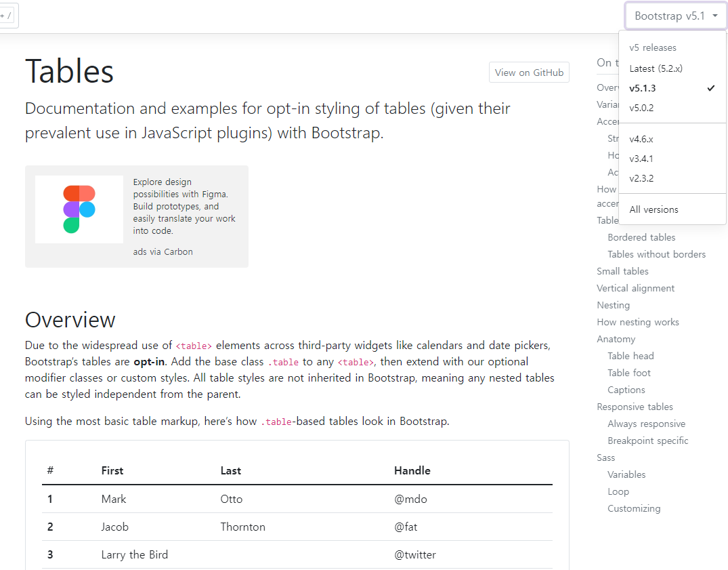Click the Jacob table cell
The height and width of the screenshot is (570, 728).
pyautogui.click(x=114, y=527)
